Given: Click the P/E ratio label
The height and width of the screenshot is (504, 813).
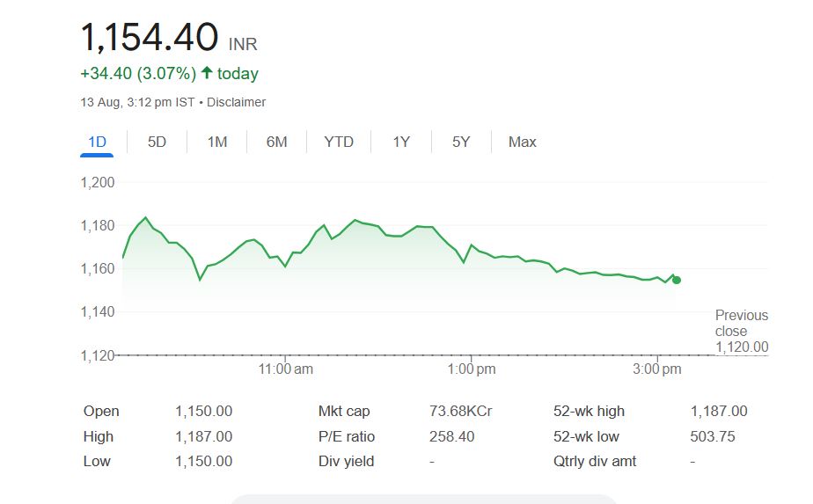Looking at the screenshot, I should point(347,436).
